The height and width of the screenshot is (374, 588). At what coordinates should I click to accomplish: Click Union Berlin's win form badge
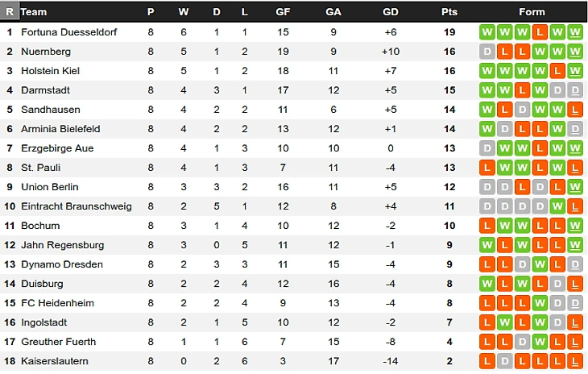tap(575, 187)
